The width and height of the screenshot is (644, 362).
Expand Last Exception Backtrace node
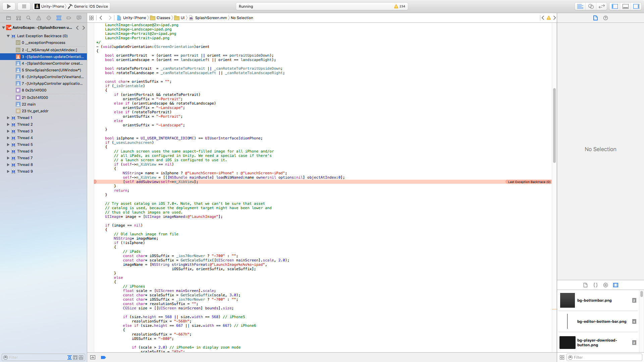point(7,36)
